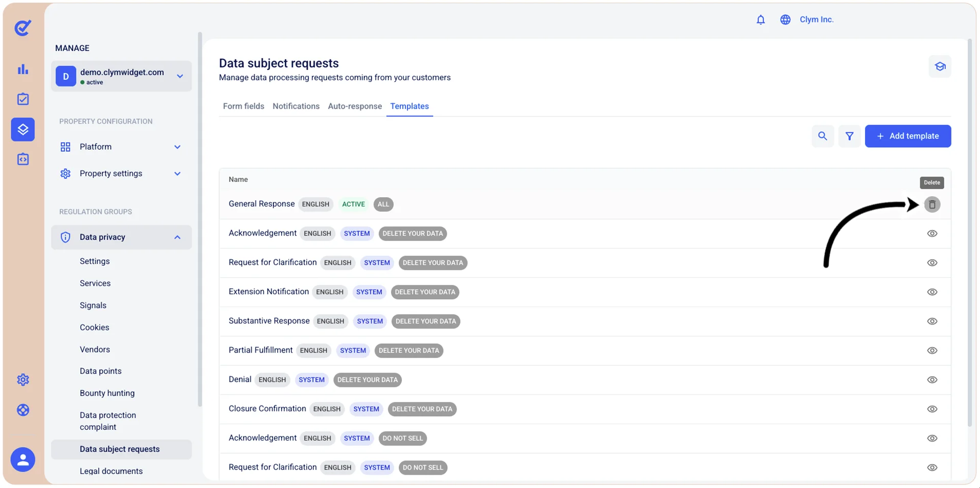Click the main content vertical scrollbar
Screen dimensions: 980x488
click(x=969, y=233)
